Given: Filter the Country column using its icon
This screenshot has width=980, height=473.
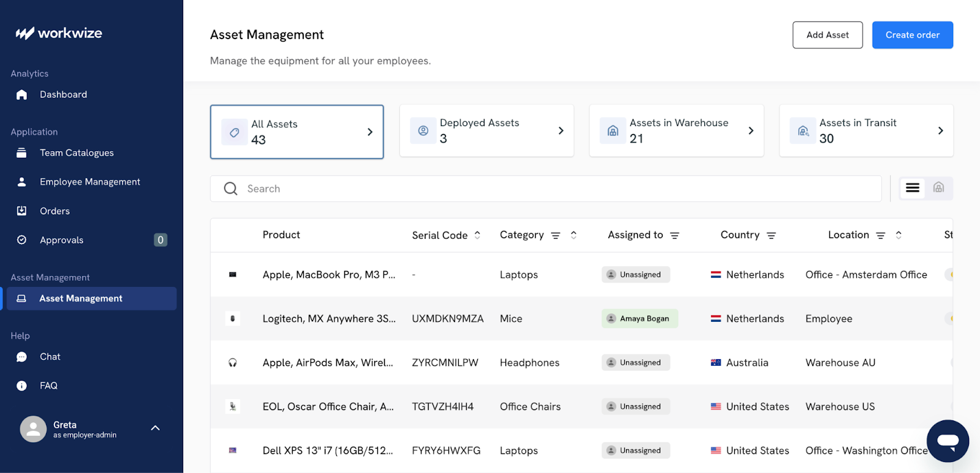Looking at the screenshot, I should tap(771, 236).
